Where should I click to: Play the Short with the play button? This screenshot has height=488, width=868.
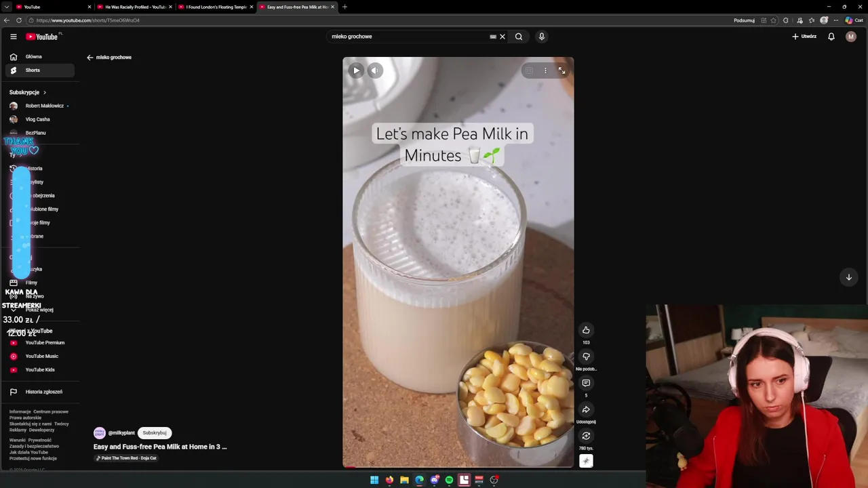(x=356, y=70)
